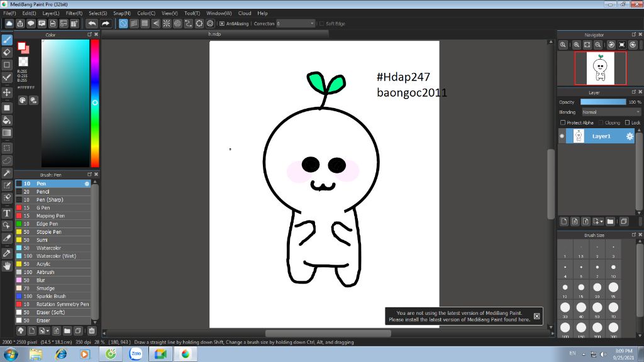This screenshot has width=644, height=362.
Task: Open the Pen brush settings gear
Action: [x=87, y=184]
